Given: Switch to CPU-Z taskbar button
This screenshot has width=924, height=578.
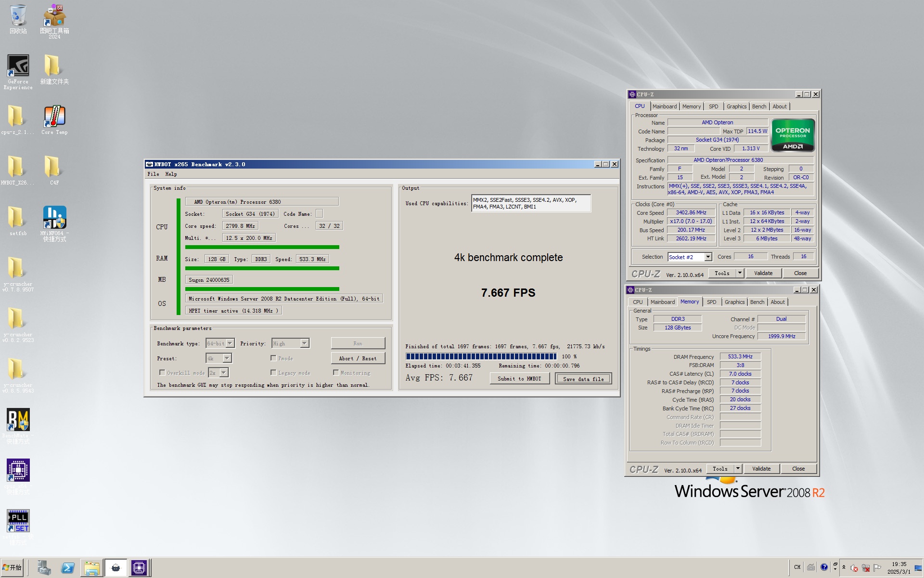Looking at the screenshot, I should pos(139,568).
